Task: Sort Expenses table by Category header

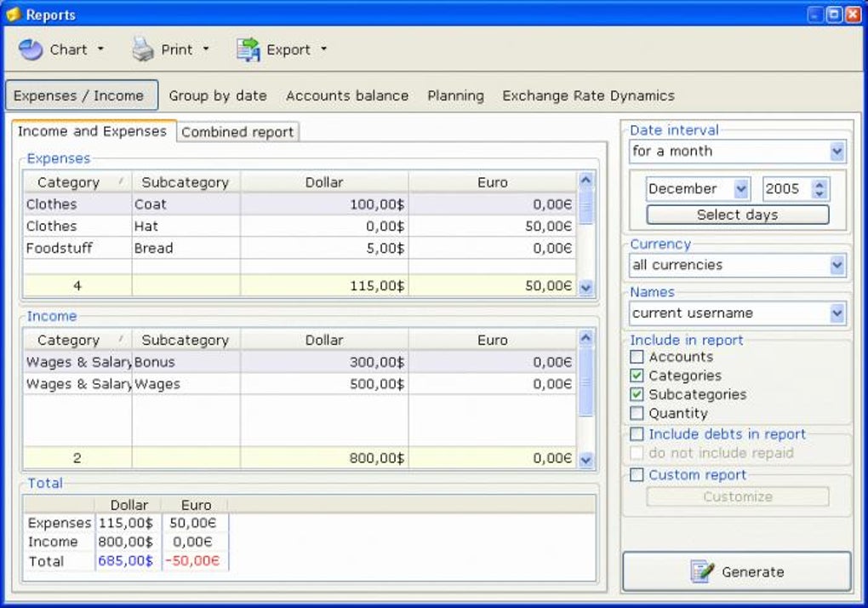Action: pyautogui.click(x=77, y=182)
